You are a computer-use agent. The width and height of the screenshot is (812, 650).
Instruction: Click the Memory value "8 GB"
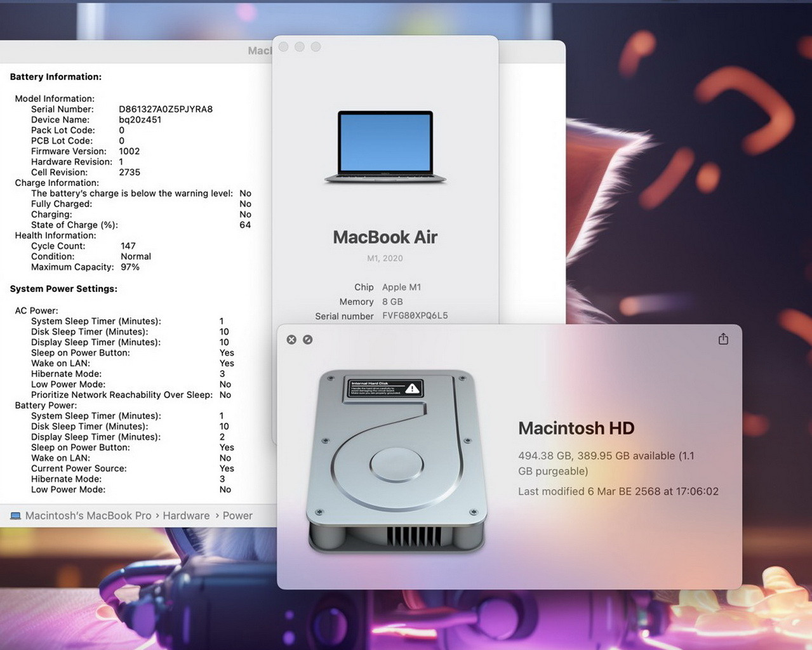(x=392, y=302)
